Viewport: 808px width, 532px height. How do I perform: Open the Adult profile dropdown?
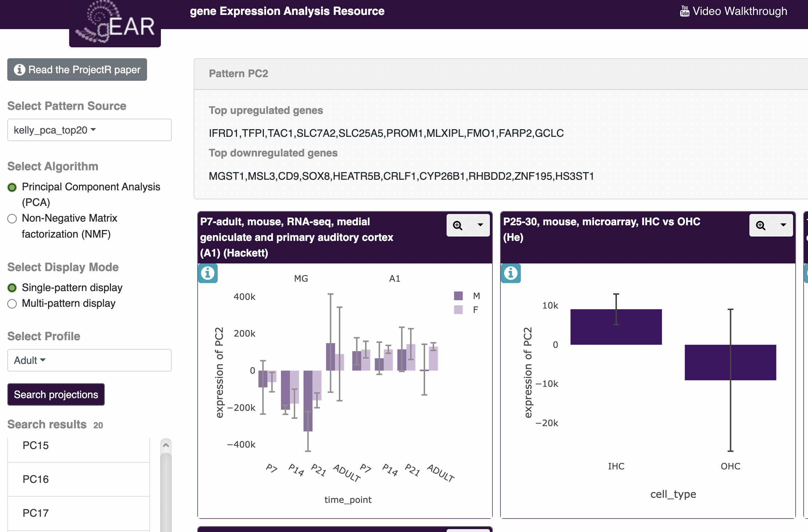click(x=89, y=360)
